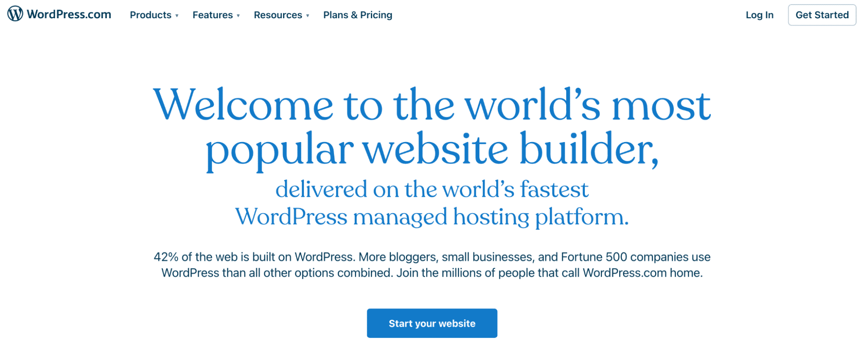This screenshot has height=361, width=868.
Task: Click the word "Welcome" in the headline
Action: click(x=243, y=105)
